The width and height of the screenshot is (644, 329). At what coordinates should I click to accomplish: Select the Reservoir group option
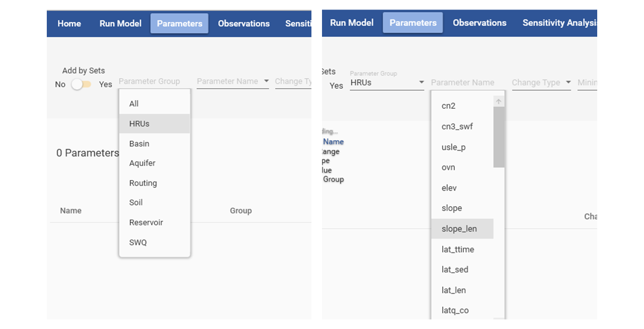coord(145,222)
